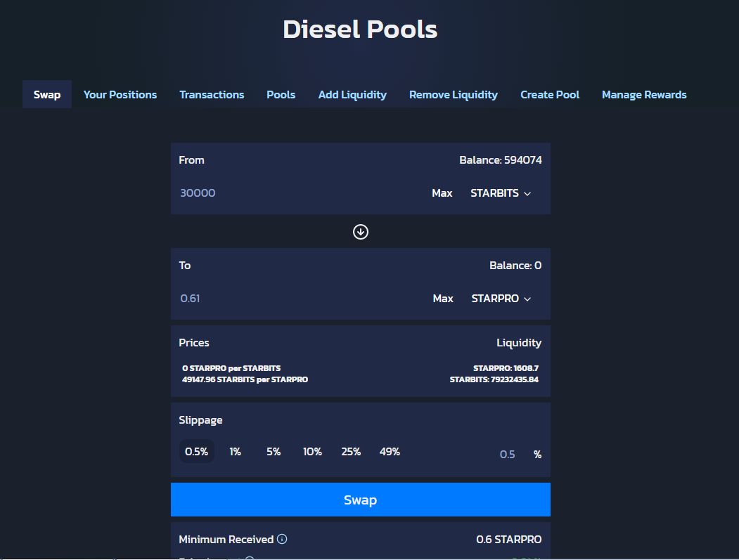Click Max in the To section

443,299
